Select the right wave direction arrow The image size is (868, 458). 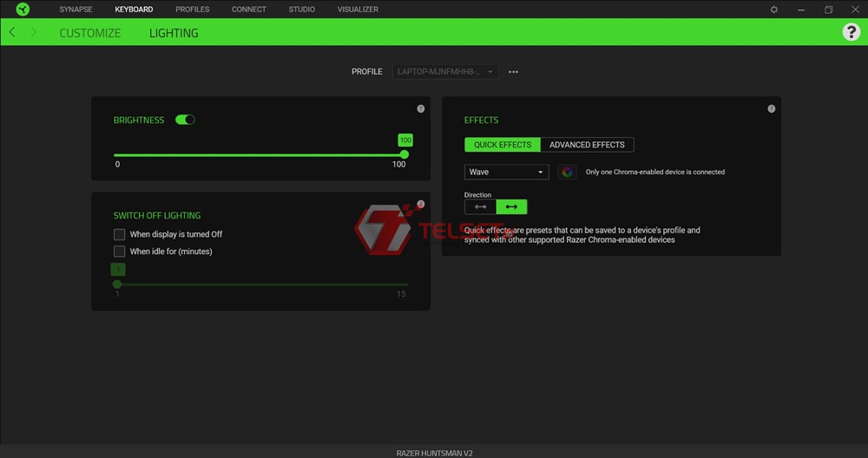(x=511, y=206)
